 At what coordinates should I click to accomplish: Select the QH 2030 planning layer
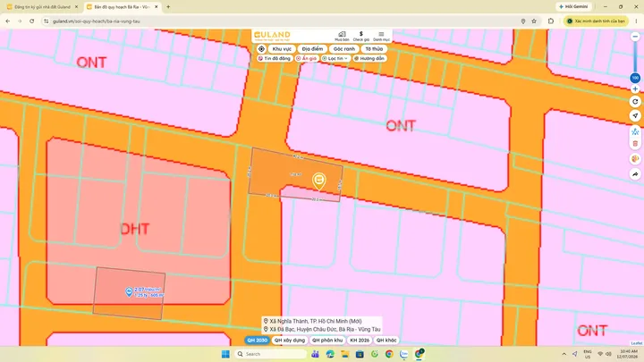(x=257, y=341)
